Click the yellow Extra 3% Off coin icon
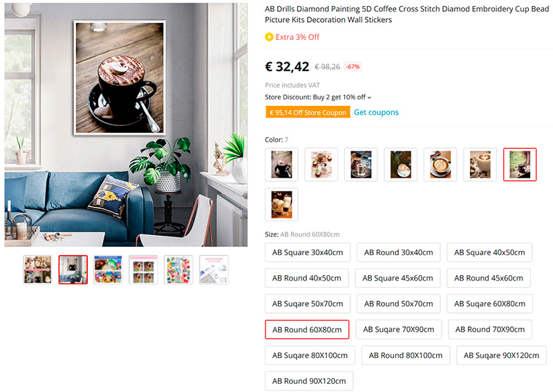 coord(269,37)
